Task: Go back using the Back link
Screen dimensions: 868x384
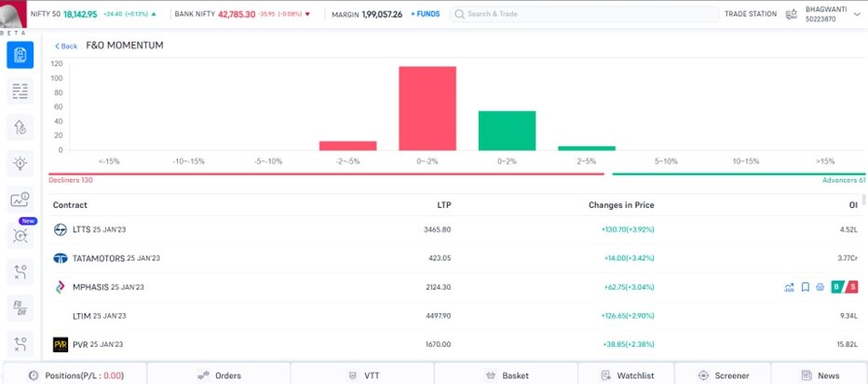Action: [66, 46]
